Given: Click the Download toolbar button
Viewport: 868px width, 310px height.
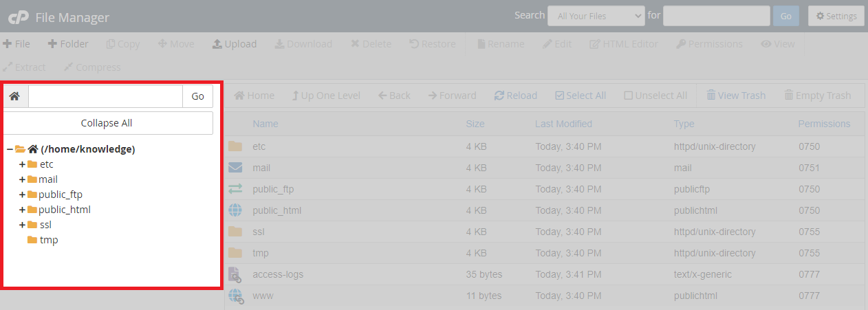Looking at the screenshot, I should 303,44.
